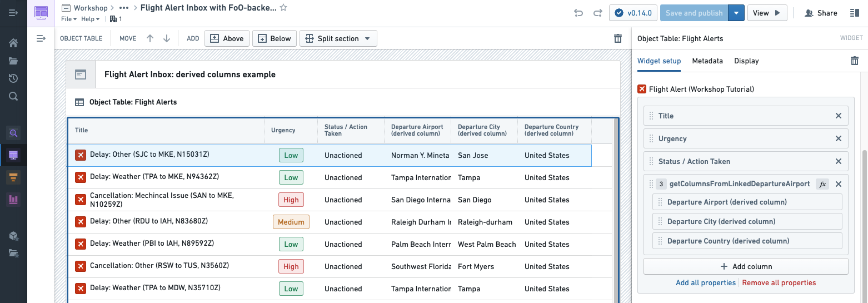Image resolution: width=868 pixels, height=303 pixels.
Task: Delete section using toolbar trash icon
Action: tap(618, 38)
